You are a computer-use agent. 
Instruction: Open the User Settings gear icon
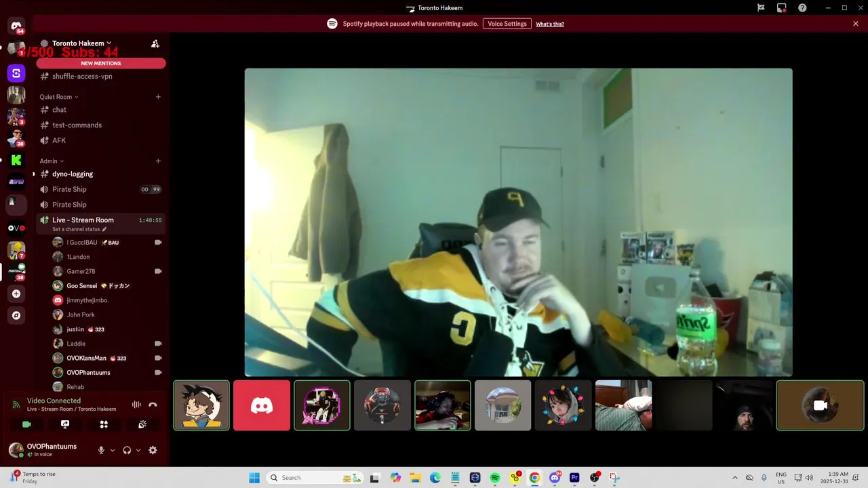[153, 450]
